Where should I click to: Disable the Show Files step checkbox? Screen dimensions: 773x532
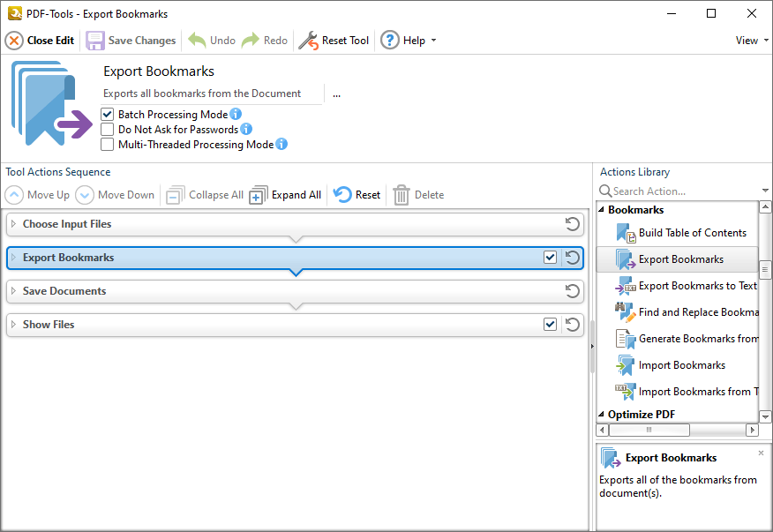(x=550, y=325)
